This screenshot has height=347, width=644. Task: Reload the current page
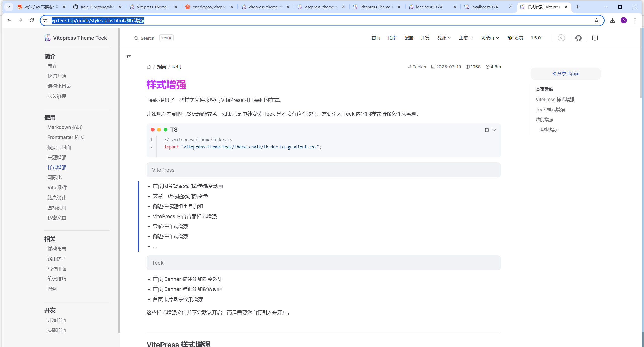tap(32, 20)
